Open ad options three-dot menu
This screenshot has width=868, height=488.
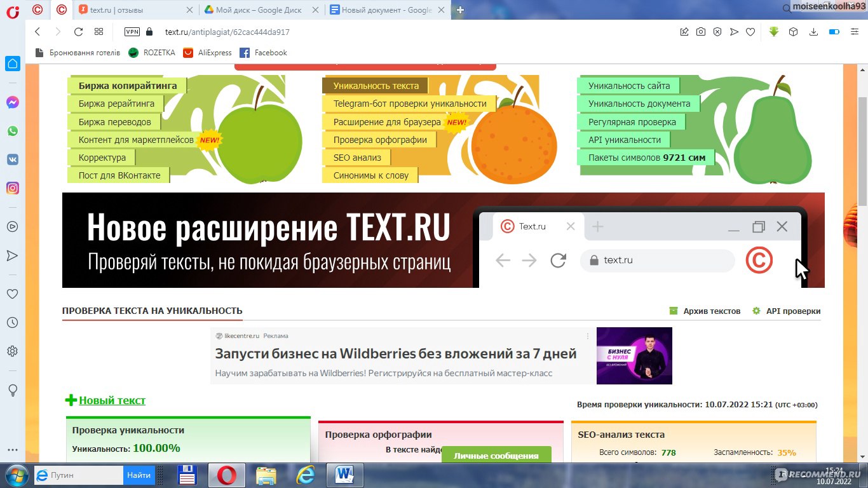[x=588, y=336]
